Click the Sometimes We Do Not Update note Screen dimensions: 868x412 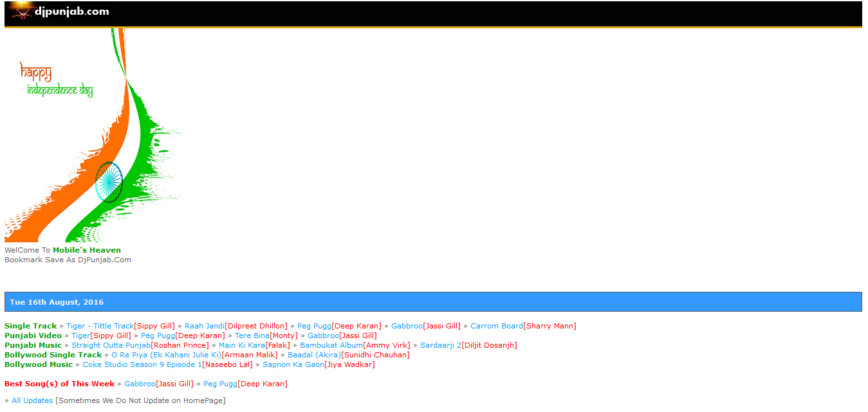[x=141, y=400]
